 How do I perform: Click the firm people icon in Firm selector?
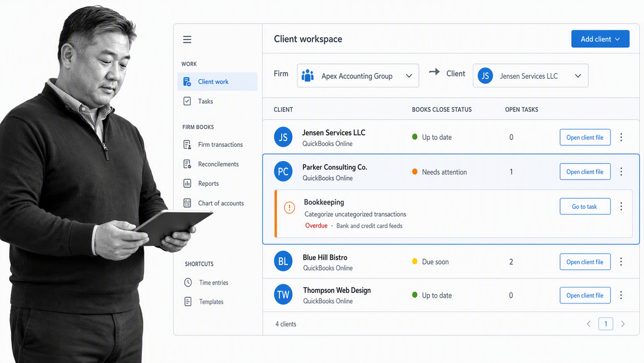pyautogui.click(x=308, y=76)
